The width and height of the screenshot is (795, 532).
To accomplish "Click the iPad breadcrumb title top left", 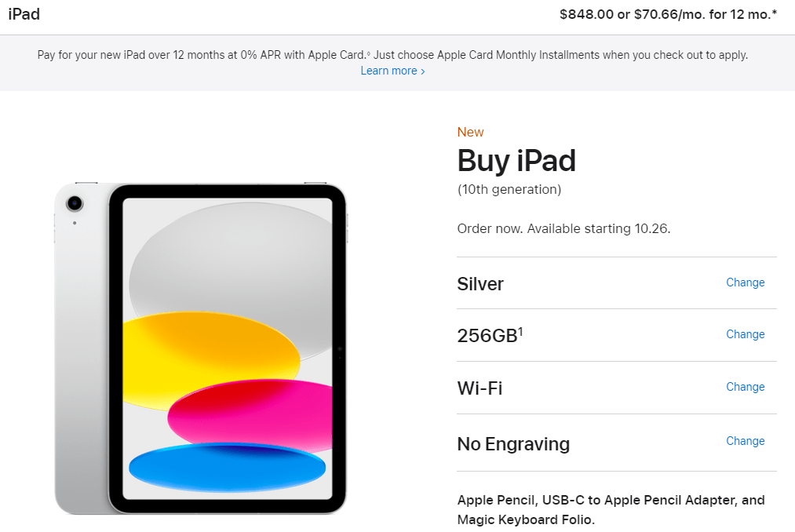I will (x=24, y=14).
